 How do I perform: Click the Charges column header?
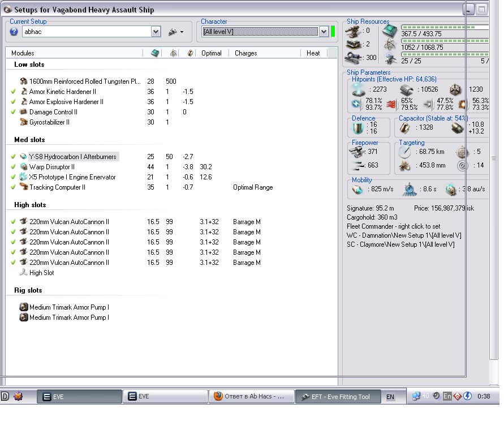pyautogui.click(x=246, y=53)
